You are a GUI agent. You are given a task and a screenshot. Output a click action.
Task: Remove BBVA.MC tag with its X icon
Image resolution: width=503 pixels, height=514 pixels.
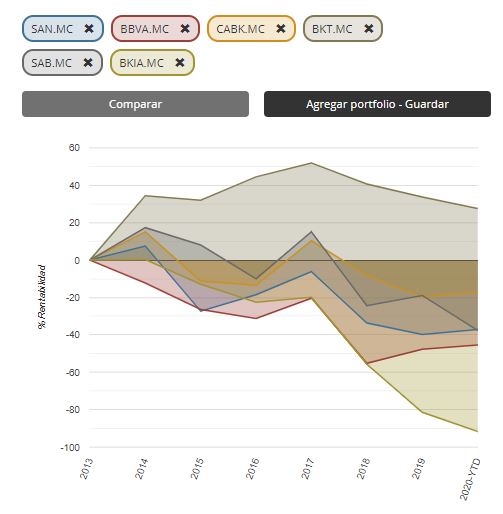tap(185, 29)
